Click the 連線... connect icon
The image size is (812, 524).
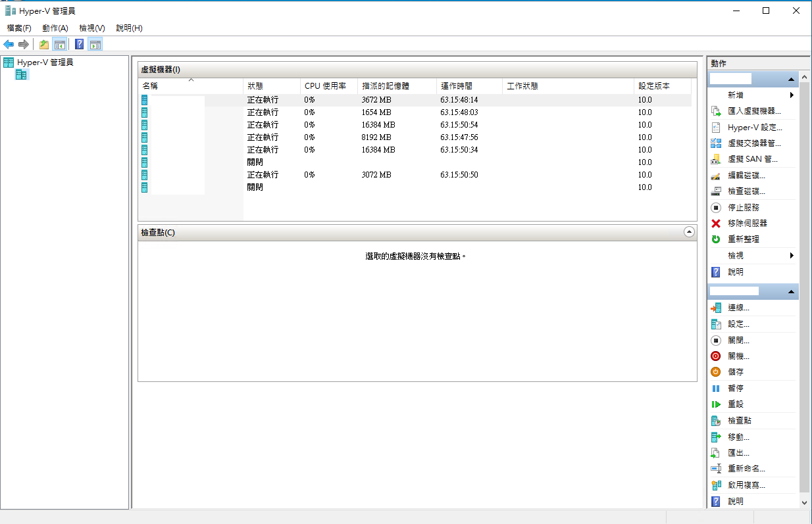tap(716, 308)
